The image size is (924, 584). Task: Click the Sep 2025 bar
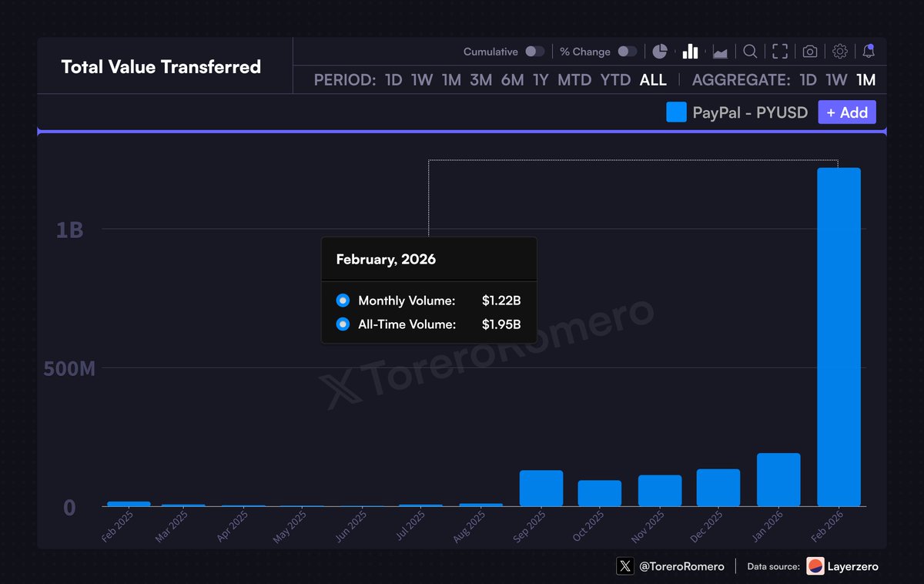541,488
